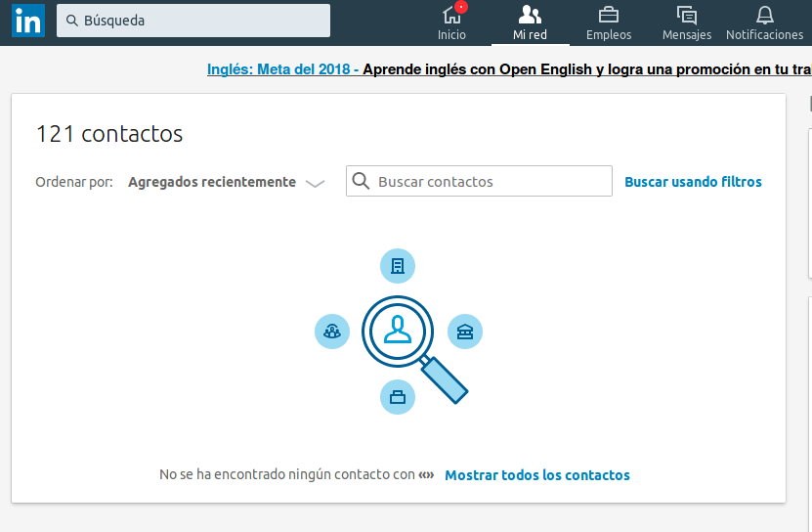This screenshot has width=812, height=532.
Task: Open the Inicio home icon
Action: click(451, 15)
